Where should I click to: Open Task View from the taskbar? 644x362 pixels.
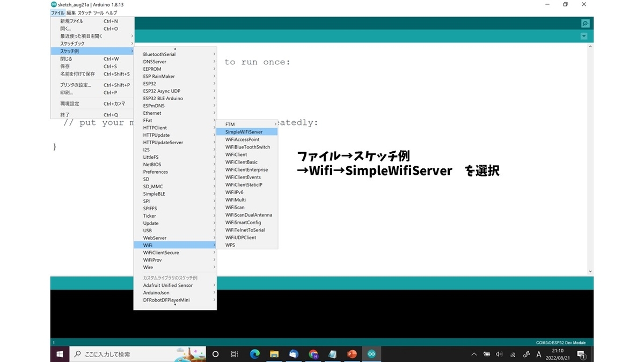(x=235, y=354)
